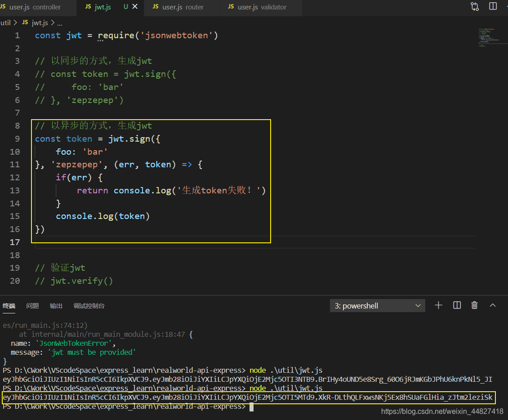Click the highlighted token output ending in zJtm2leziSk
The height and width of the screenshot is (420, 508).
(x=248, y=398)
